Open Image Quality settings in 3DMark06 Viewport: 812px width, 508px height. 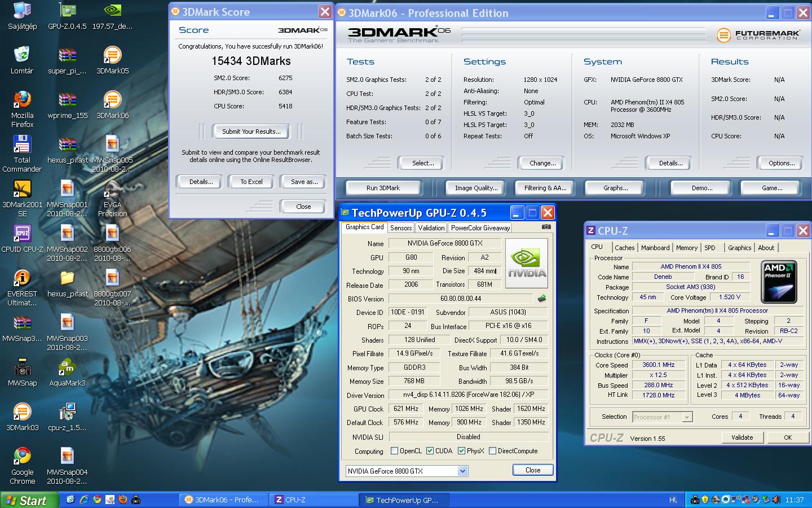(476, 188)
